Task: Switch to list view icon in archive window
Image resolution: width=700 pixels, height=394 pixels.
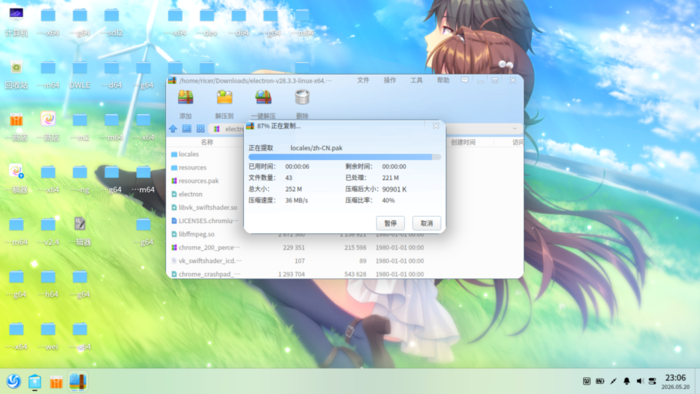Action: [x=187, y=129]
